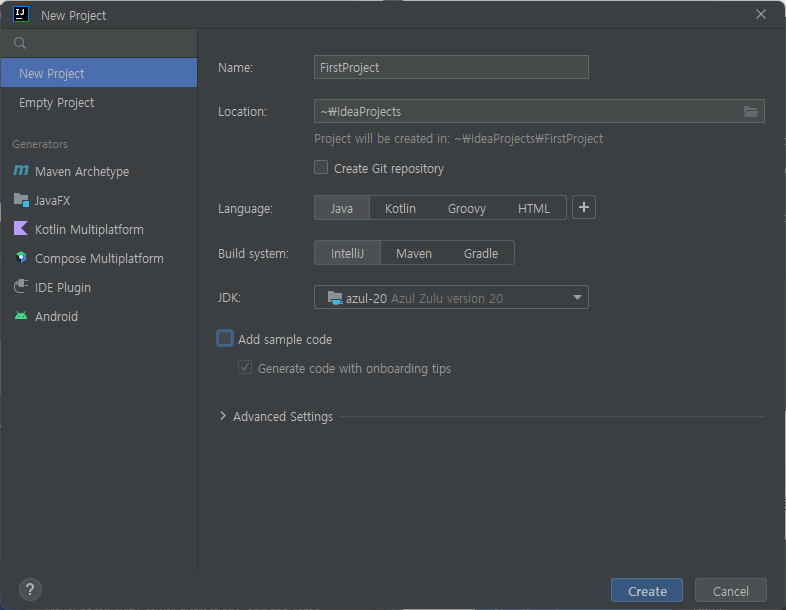
Task: Choose Maven build system
Action: [414, 253]
